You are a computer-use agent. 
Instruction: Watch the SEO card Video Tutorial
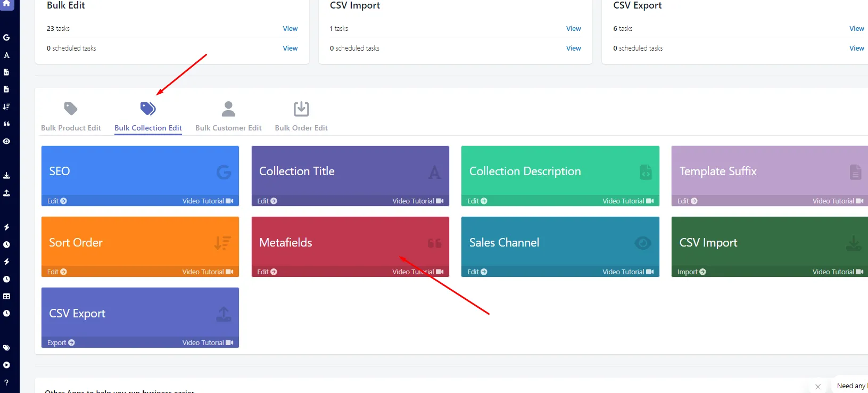click(x=208, y=201)
